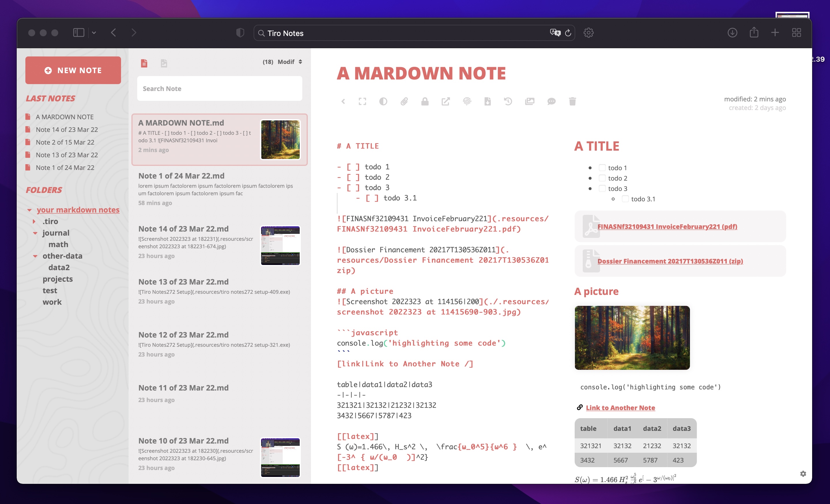Click the "NEW NOTE" button
830x504 pixels.
click(73, 70)
